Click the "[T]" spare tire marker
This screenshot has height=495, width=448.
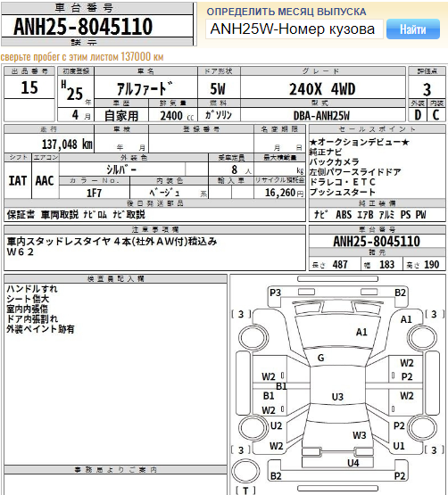pos(245,491)
